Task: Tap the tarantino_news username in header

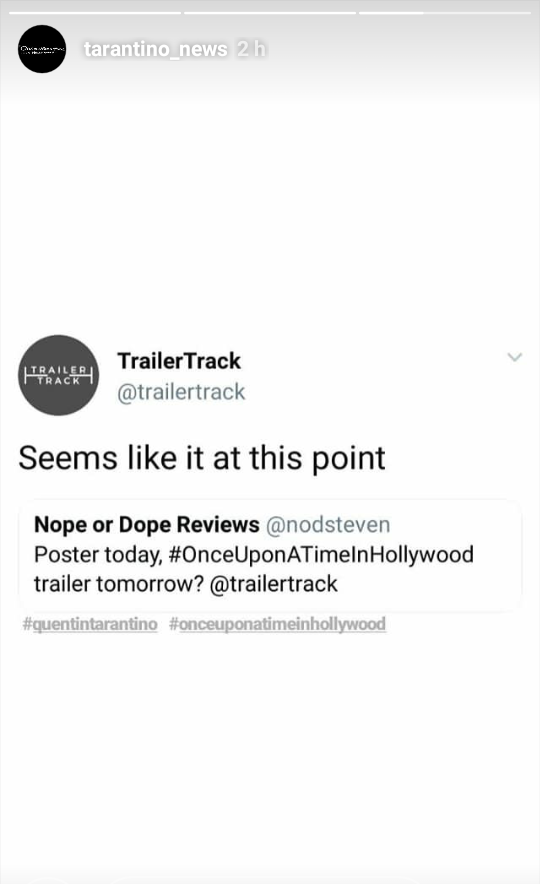Action: [x=156, y=49]
